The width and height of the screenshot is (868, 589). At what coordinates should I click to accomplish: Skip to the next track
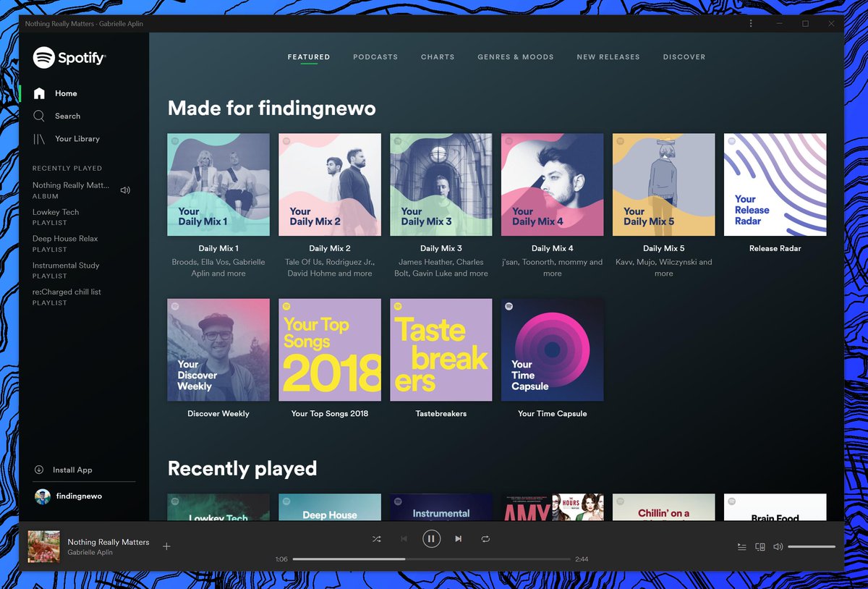(x=458, y=539)
